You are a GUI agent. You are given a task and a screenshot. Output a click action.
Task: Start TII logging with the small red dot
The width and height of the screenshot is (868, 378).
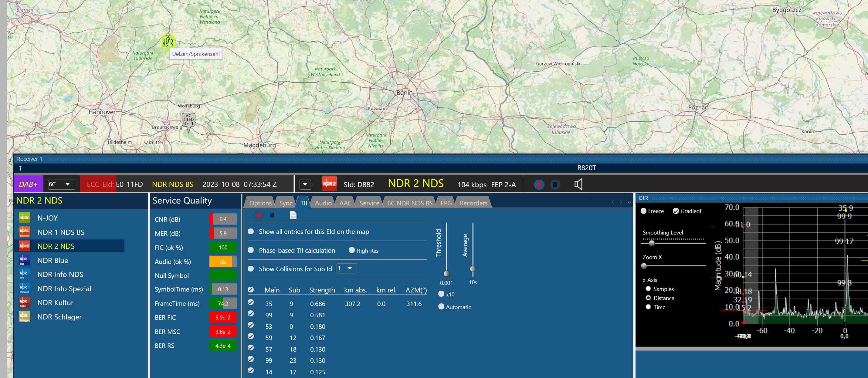coord(259,215)
